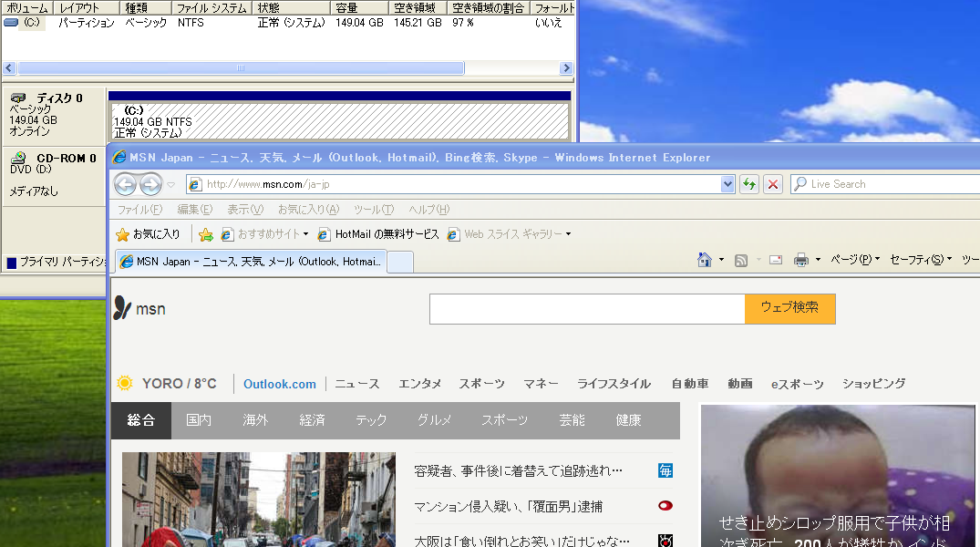The image size is (980, 547).
Task: Click the horizontal scrollbar in volume list
Action: tap(241, 68)
